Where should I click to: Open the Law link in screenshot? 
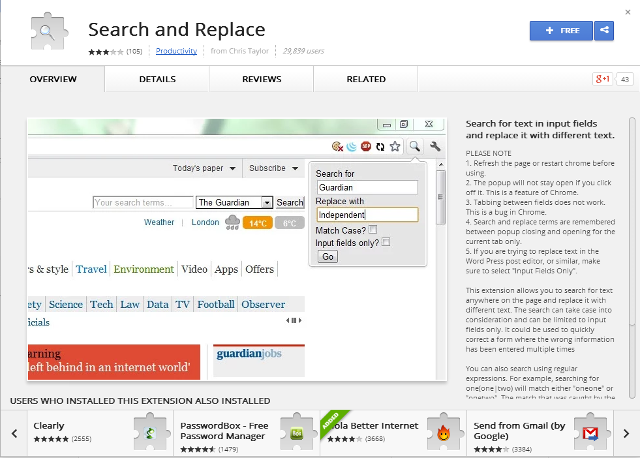point(130,305)
